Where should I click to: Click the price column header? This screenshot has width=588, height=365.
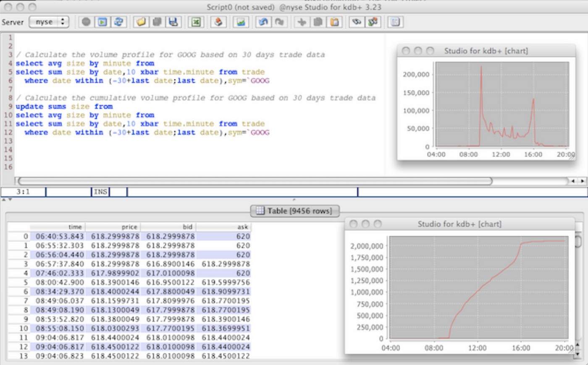(x=113, y=227)
